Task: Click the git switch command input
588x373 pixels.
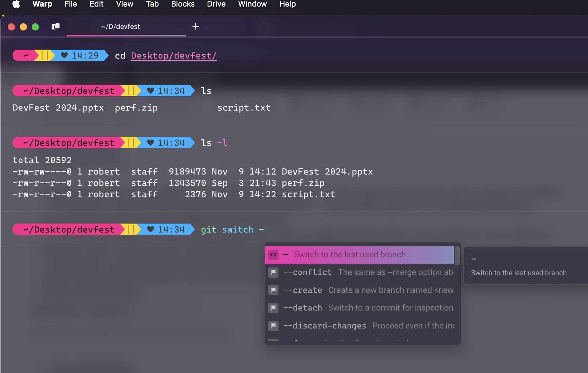Action: coord(232,230)
